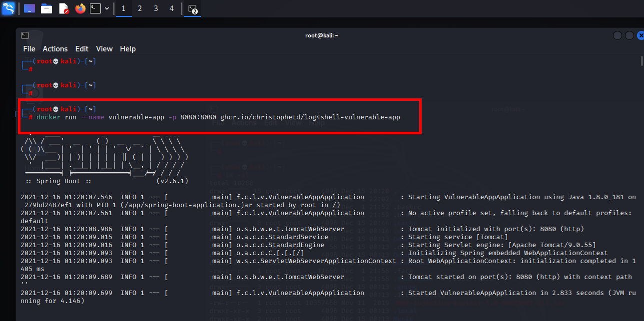Maximize the root@kali terminal window
Image resolution: width=644 pixels, height=321 pixels.
pyautogui.click(x=629, y=35)
